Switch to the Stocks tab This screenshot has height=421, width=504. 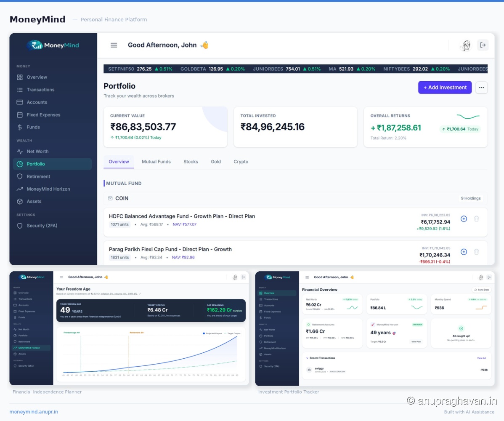click(x=191, y=162)
